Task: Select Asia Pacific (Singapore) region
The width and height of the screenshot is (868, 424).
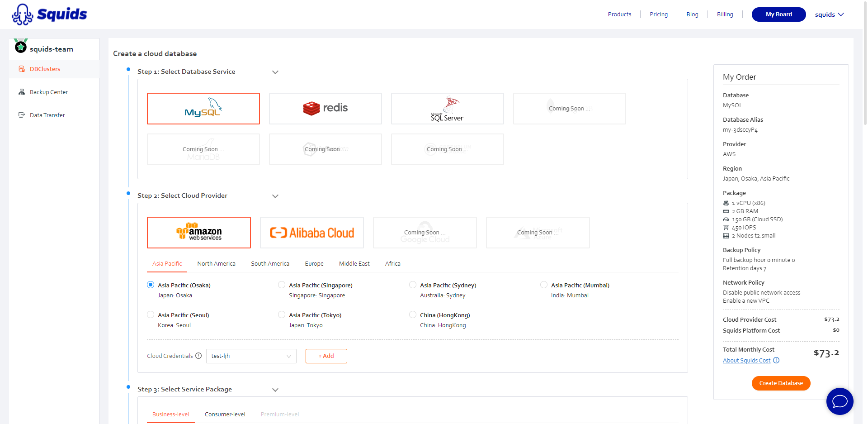Action: tap(282, 285)
